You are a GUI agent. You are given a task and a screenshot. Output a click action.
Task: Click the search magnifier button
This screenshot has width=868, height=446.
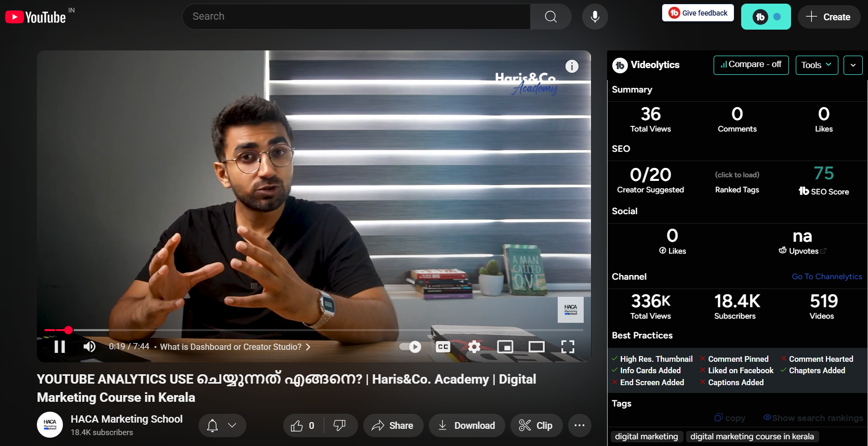551,17
